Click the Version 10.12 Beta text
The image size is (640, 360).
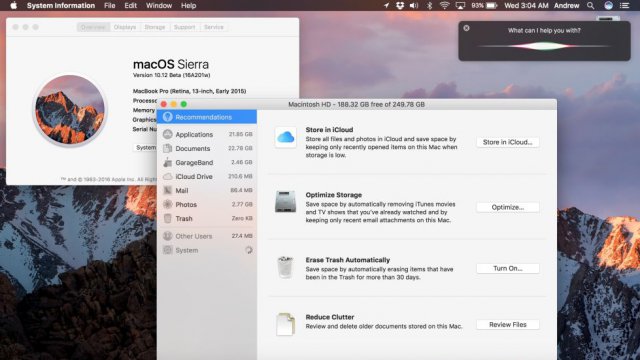[x=171, y=75]
